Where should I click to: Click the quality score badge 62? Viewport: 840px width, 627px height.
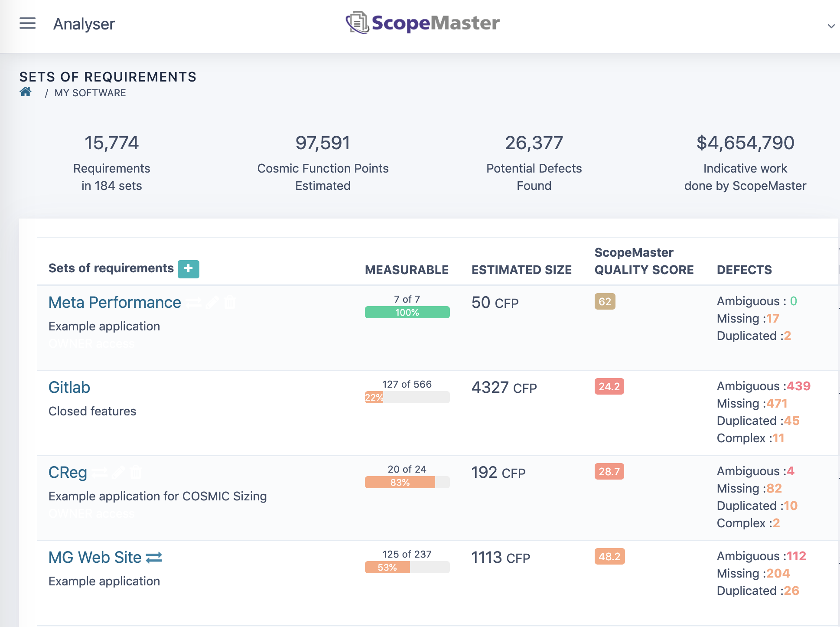[605, 301]
